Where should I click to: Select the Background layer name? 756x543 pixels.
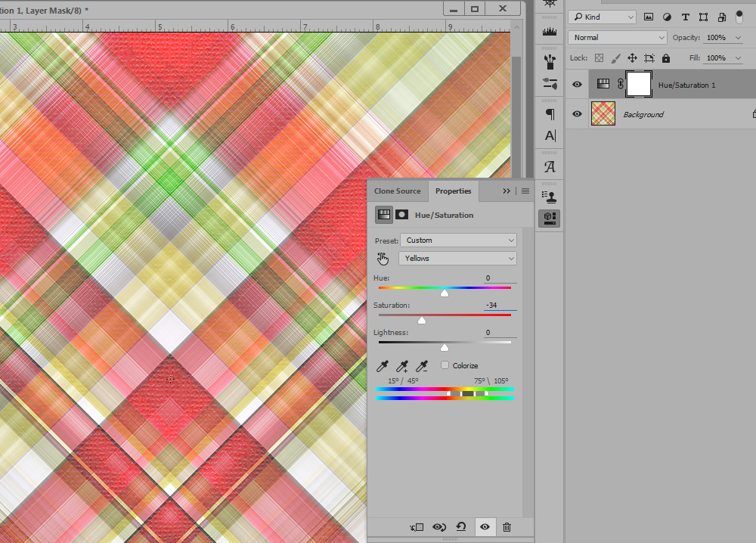[x=643, y=114]
